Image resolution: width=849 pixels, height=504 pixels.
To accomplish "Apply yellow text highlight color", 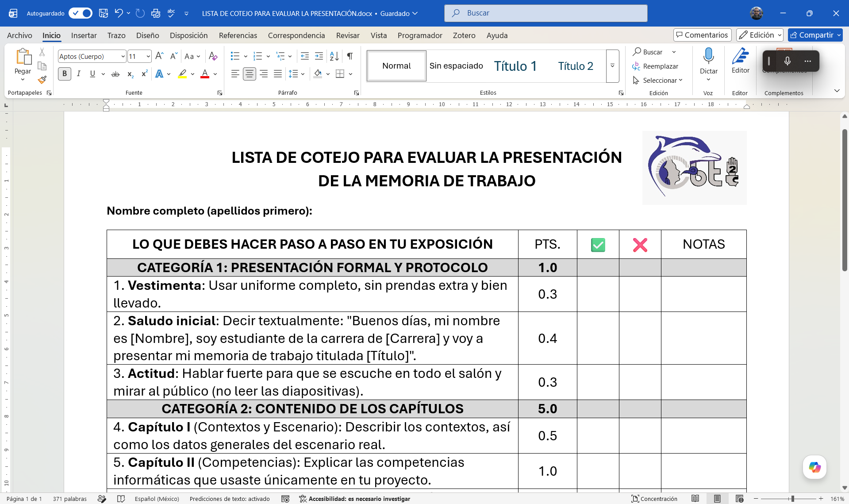I will (x=182, y=74).
